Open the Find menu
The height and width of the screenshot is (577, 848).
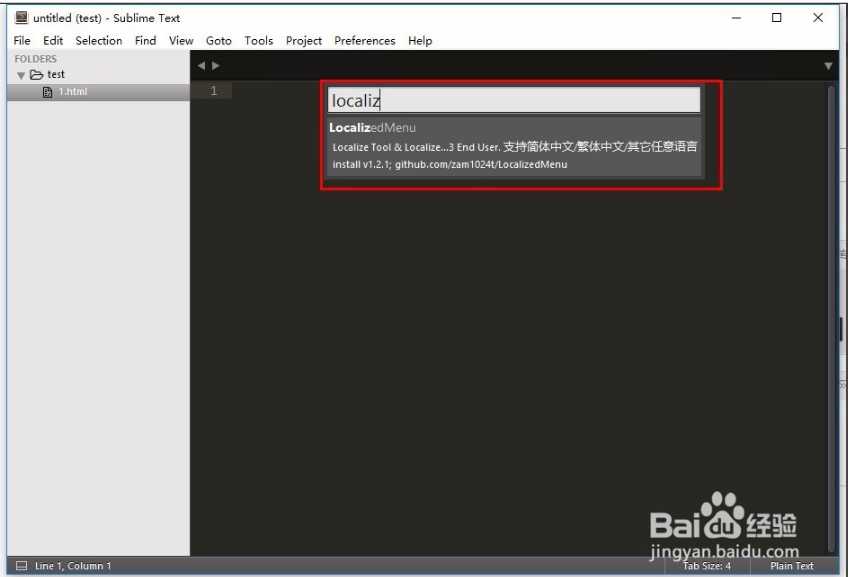(x=145, y=41)
